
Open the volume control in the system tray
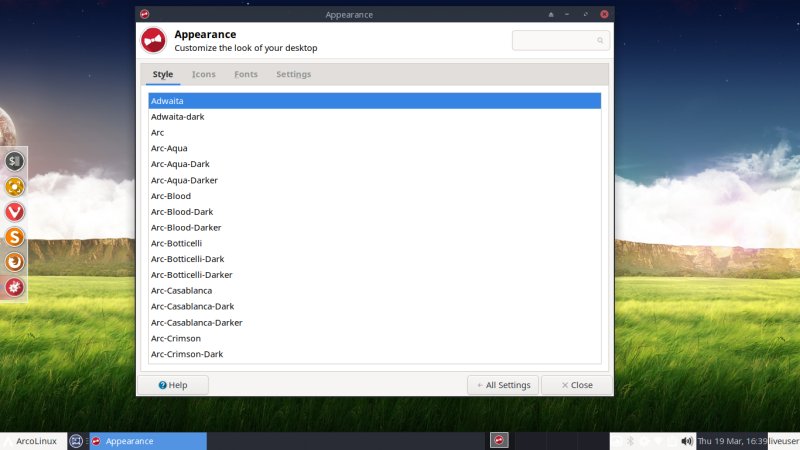point(687,441)
